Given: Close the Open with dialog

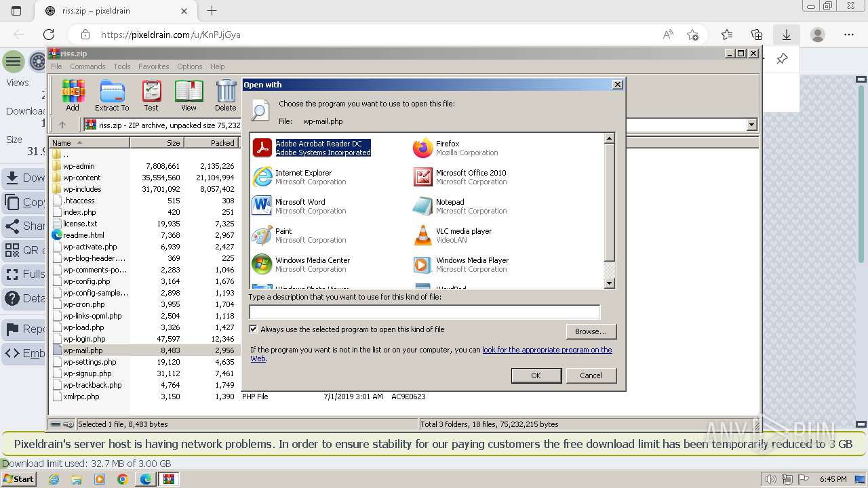Looking at the screenshot, I should pos(617,85).
